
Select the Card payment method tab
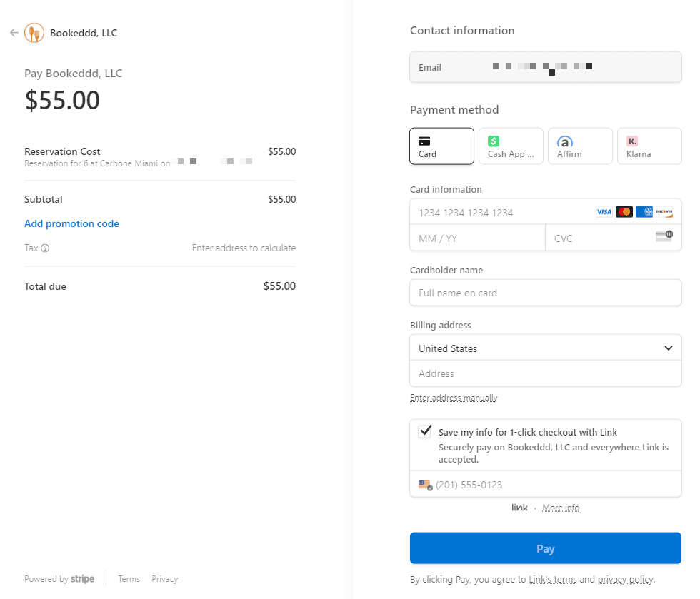pos(441,146)
